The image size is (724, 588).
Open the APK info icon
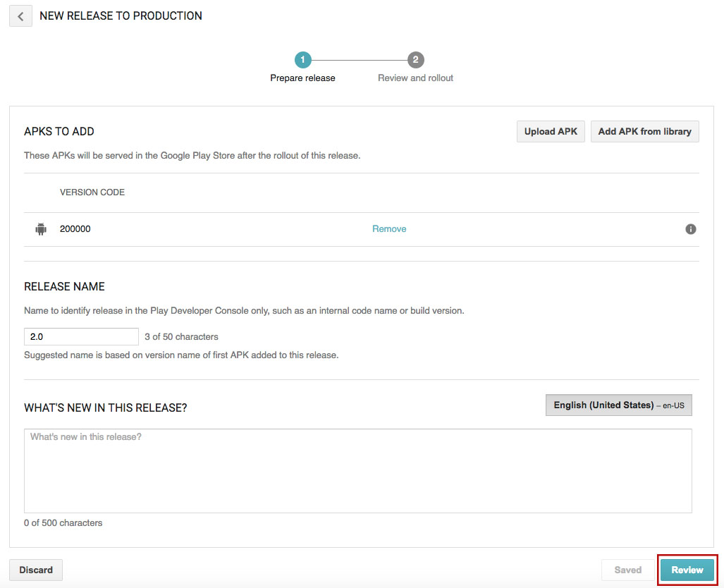pos(691,229)
